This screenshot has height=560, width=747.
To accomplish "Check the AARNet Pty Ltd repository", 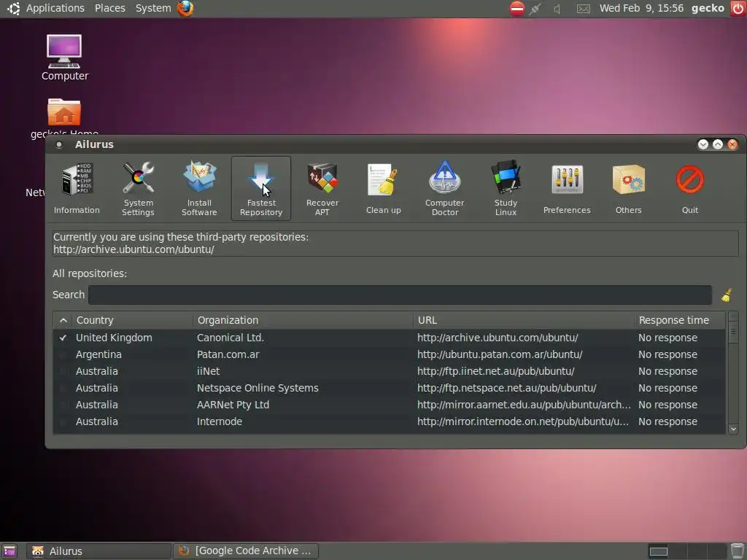I will coord(63,405).
